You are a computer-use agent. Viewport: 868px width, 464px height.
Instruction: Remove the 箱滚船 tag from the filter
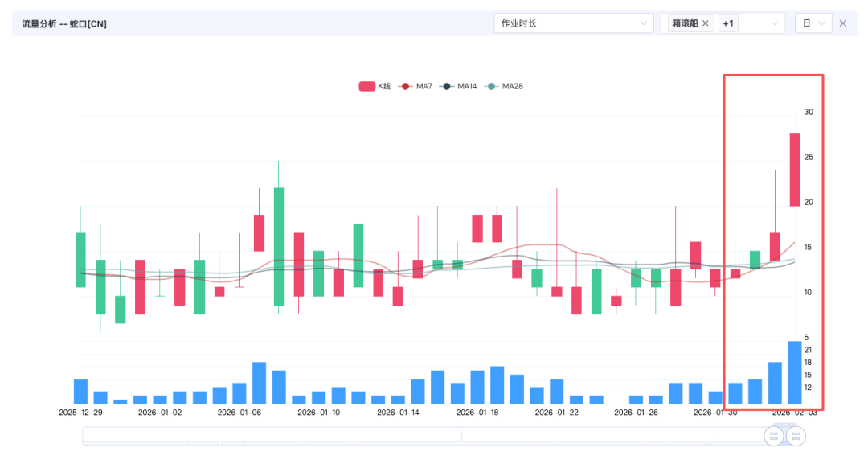706,23
